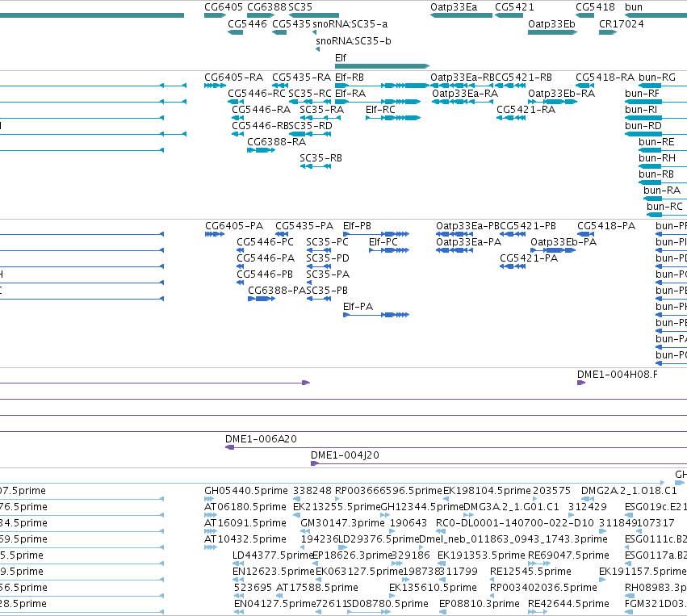Select the EK191353.5prime EST label
The image size is (687, 616).
[x=481, y=555]
